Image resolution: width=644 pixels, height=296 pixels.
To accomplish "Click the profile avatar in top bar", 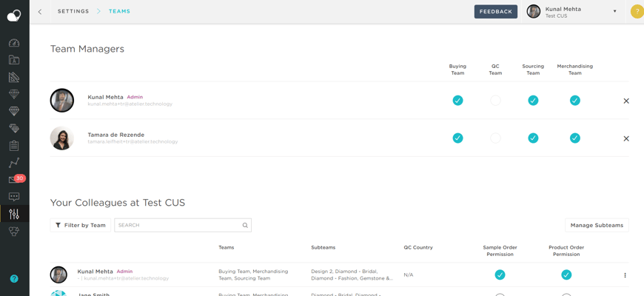I will 533,12.
